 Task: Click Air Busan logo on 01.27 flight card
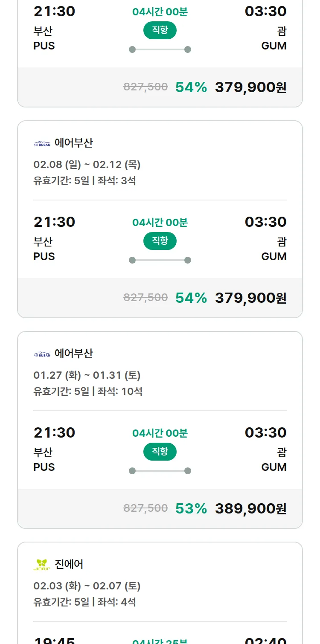42,354
